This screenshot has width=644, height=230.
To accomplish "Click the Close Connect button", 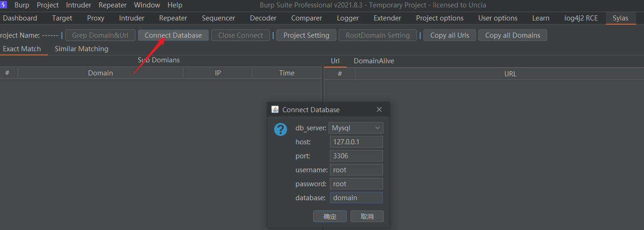I will (241, 35).
